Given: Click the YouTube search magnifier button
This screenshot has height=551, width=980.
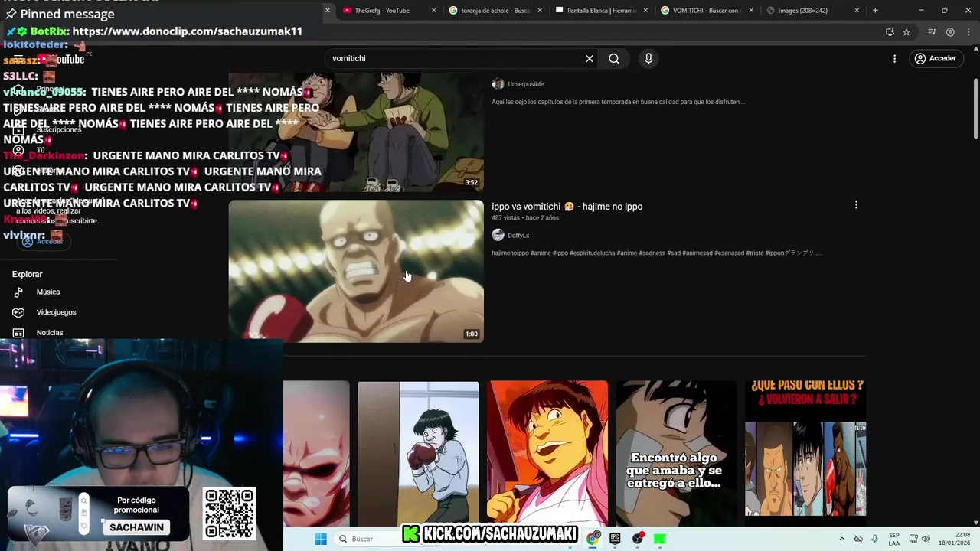Looking at the screenshot, I should [614, 59].
